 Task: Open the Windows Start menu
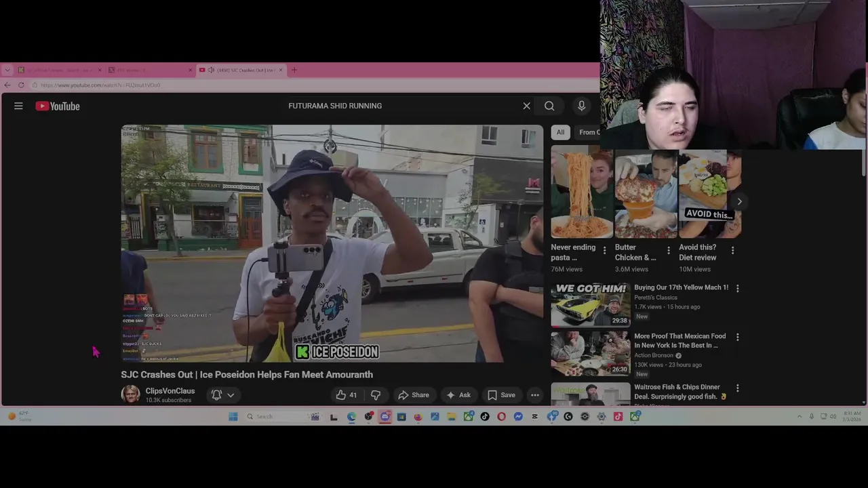tap(233, 416)
